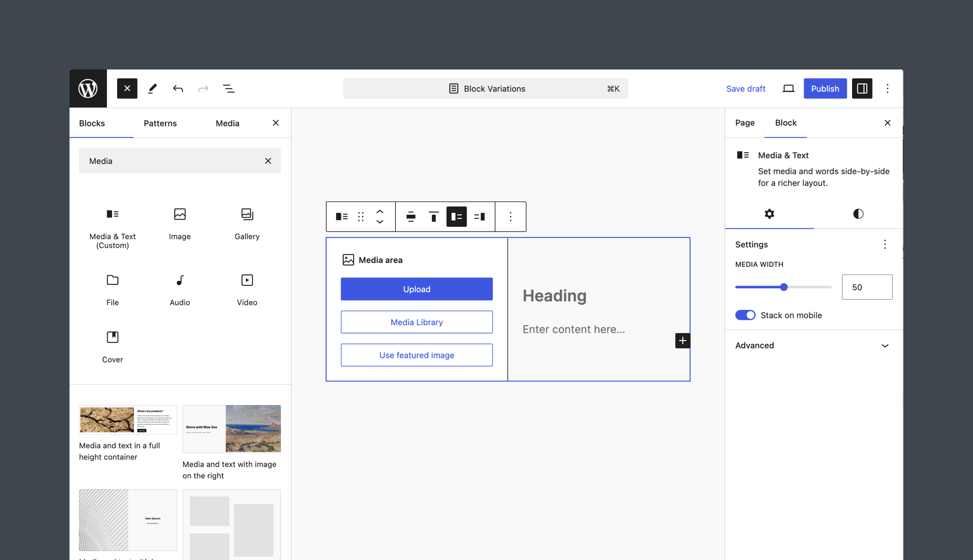
Task: Expand the Advanced section
Action: tap(814, 345)
